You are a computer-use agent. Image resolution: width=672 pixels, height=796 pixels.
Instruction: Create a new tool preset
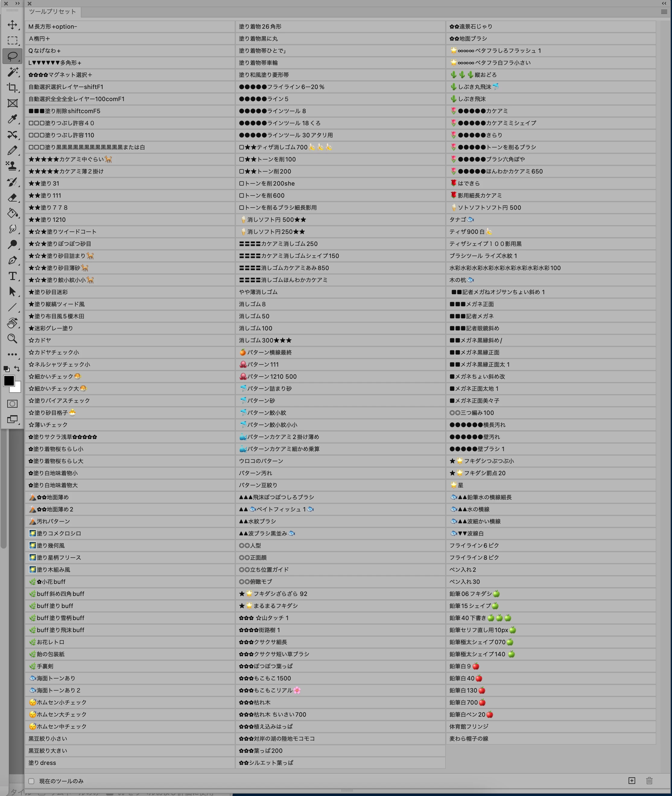tap(632, 780)
